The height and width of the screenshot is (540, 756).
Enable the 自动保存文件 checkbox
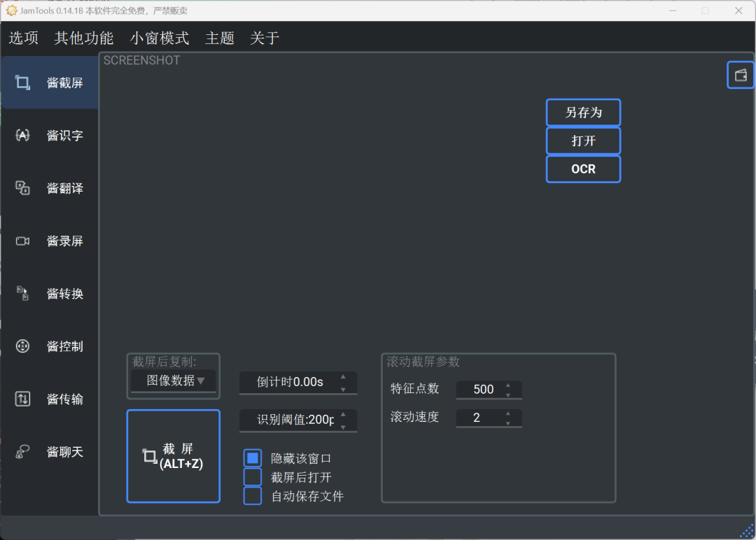(253, 496)
